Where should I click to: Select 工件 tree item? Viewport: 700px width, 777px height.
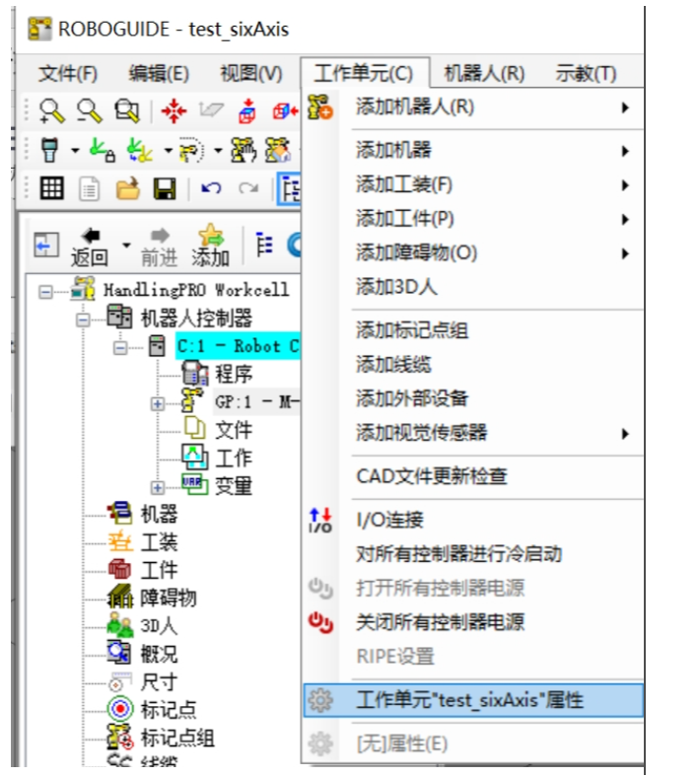tap(159, 570)
